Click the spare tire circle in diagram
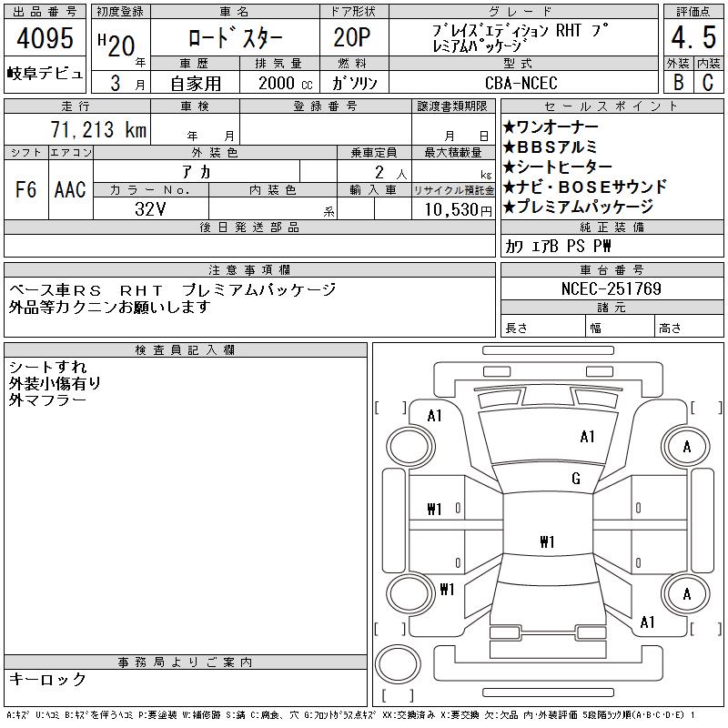 [x=398, y=663]
